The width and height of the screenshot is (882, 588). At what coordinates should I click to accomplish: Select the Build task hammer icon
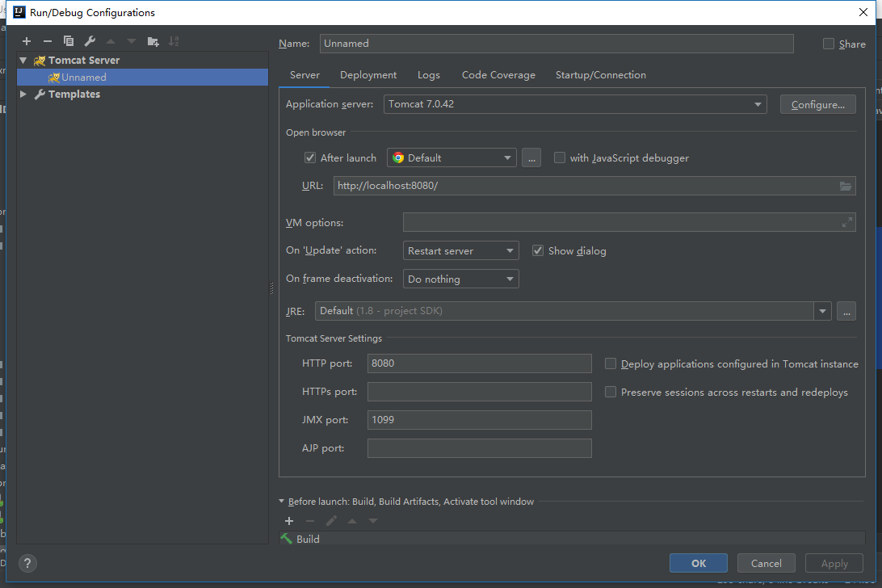coord(287,539)
